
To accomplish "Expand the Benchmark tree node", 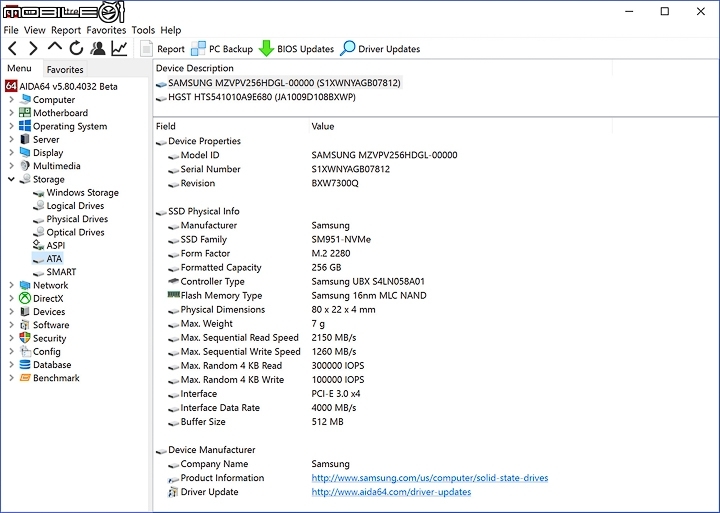I will 11,378.
